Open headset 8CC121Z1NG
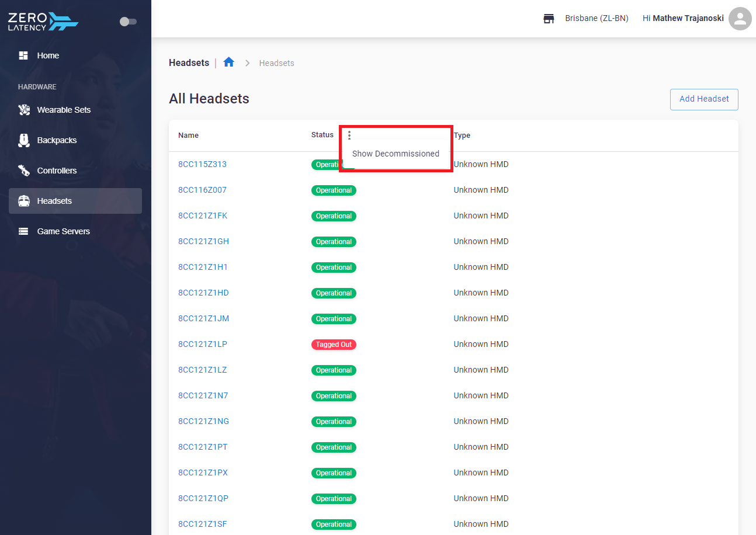The image size is (756, 535). pyautogui.click(x=203, y=421)
